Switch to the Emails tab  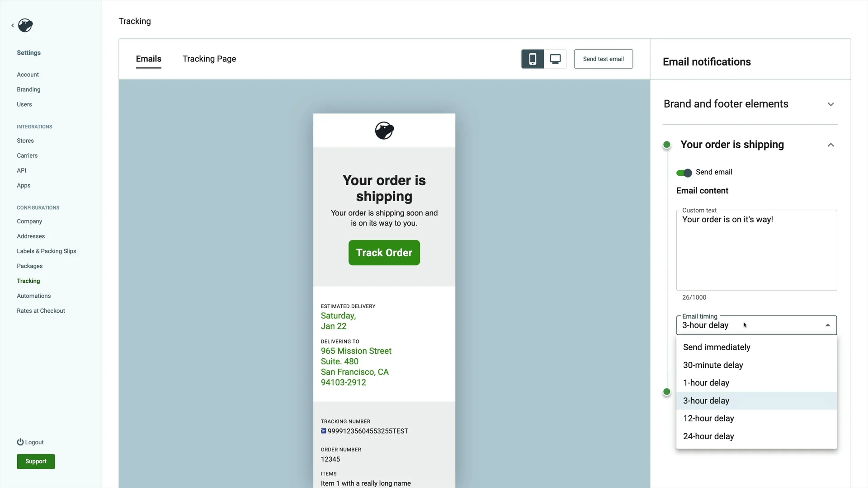148,59
